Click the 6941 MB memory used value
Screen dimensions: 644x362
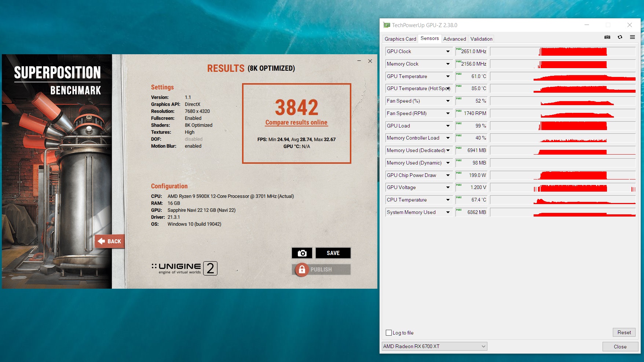pos(477,150)
